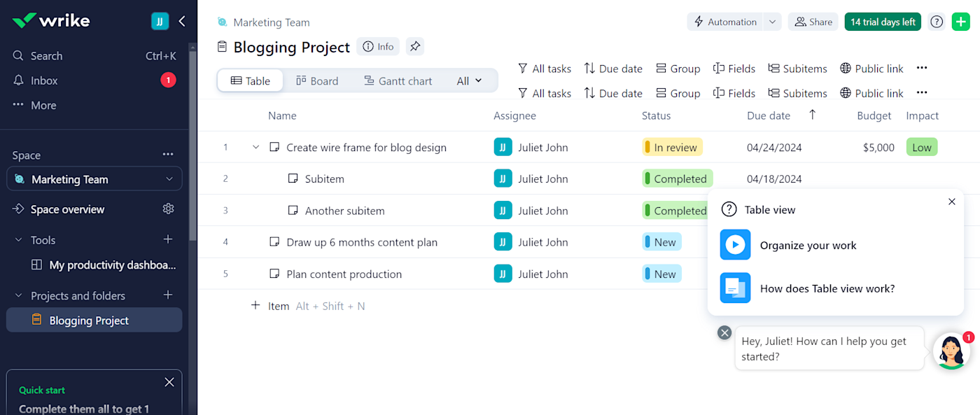The height and width of the screenshot is (415, 980).
Task: Click the Impact column header
Action: click(923, 115)
